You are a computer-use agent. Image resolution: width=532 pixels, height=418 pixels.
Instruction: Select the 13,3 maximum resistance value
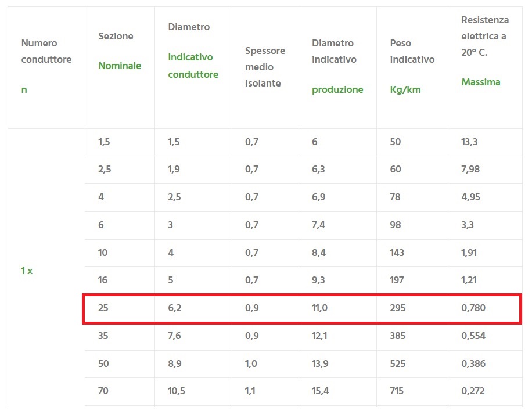469,142
